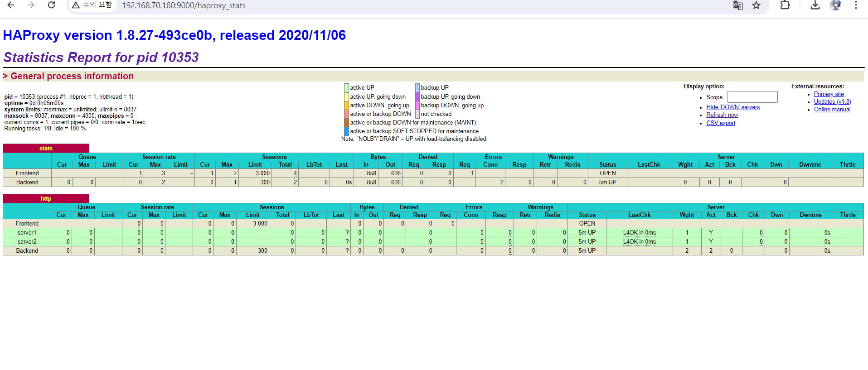Click 5m UP status of server2

click(x=587, y=242)
